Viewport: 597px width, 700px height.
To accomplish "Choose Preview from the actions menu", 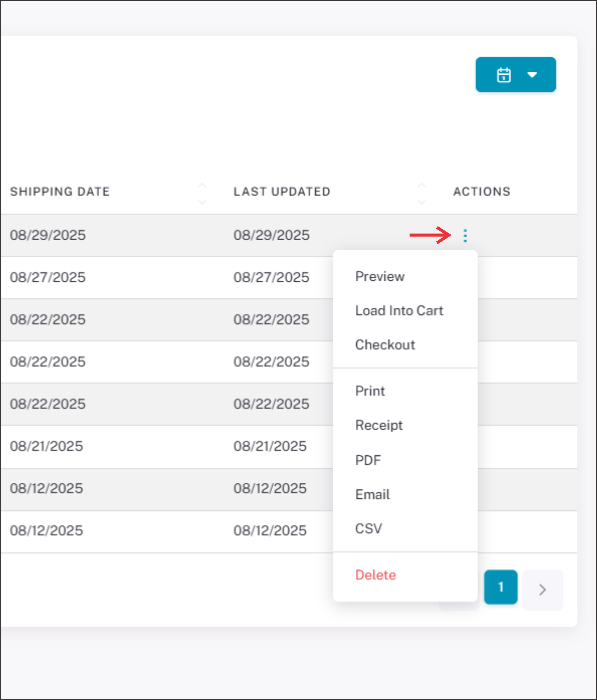I will [x=380, y=276].
